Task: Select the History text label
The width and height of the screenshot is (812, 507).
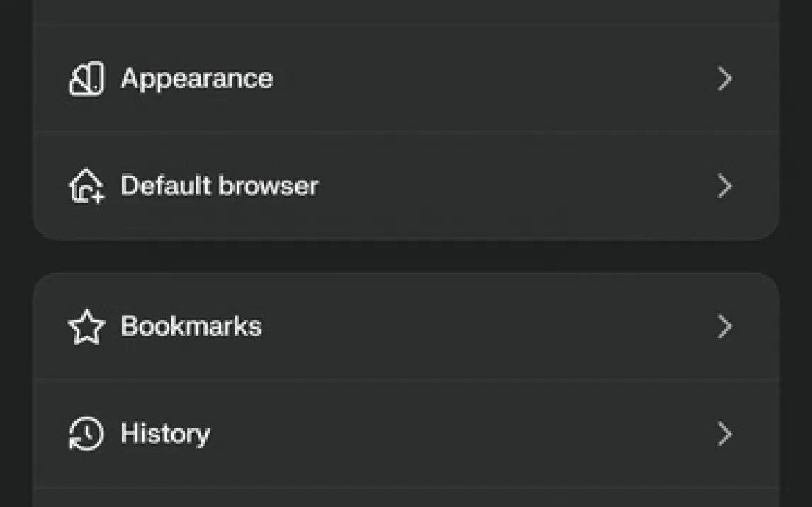Action: 165,434
